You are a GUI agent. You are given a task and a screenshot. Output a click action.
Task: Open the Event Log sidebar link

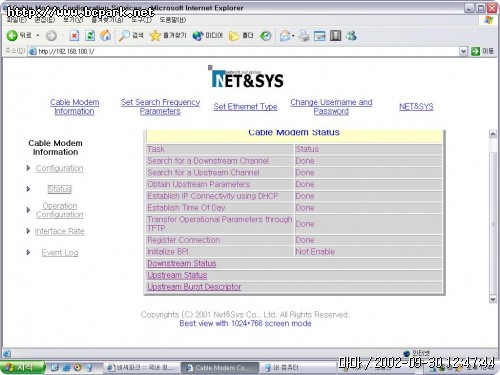click(60, 252)
